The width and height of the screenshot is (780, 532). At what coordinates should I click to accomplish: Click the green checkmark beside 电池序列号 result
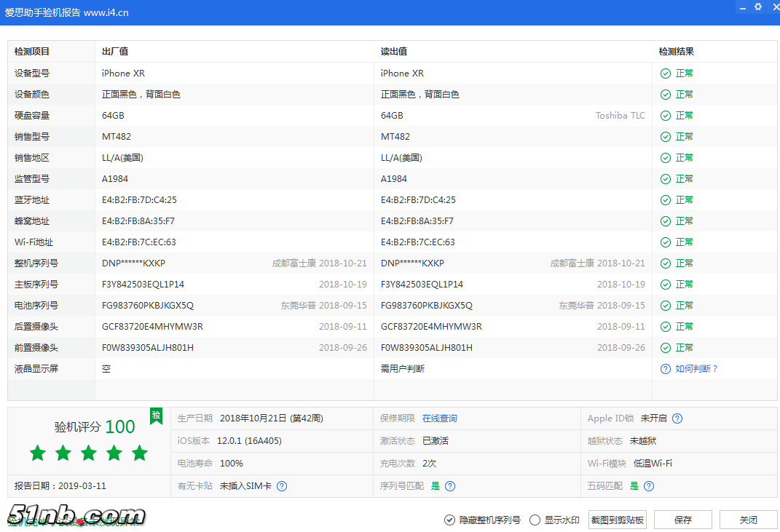(665, 305)
